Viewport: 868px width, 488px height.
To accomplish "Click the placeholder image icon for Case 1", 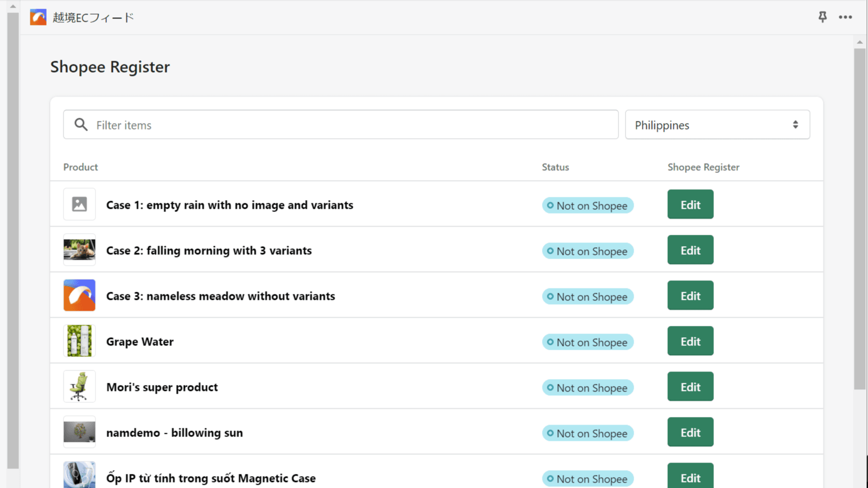I will [79, 204].
